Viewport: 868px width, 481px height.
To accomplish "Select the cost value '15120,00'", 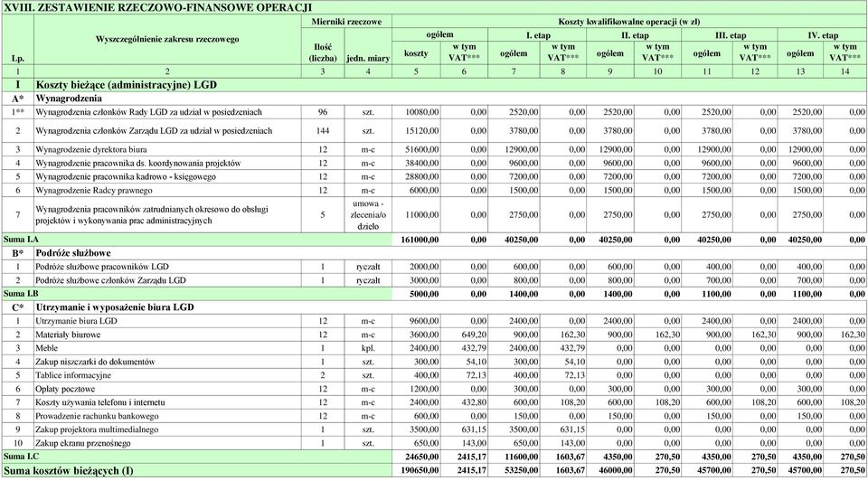I will click(x=422, y=131).
